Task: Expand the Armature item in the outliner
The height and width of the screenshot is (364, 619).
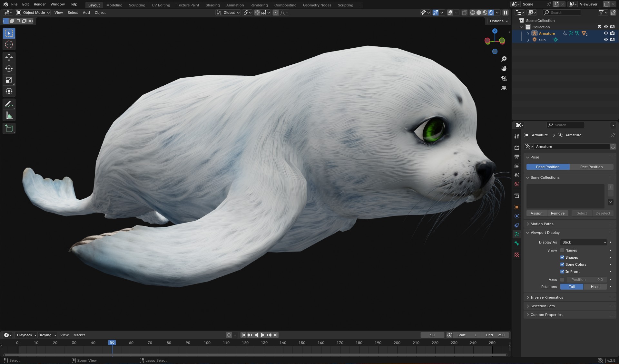Action: (528, 34)
